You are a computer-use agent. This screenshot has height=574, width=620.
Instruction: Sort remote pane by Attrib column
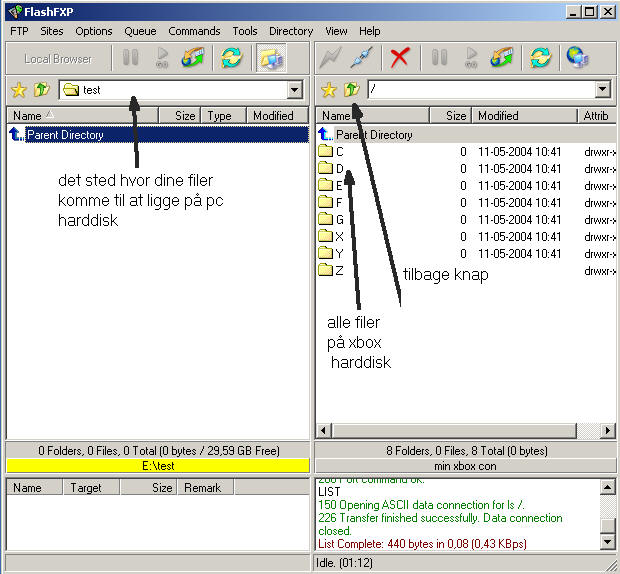(596, 116)
